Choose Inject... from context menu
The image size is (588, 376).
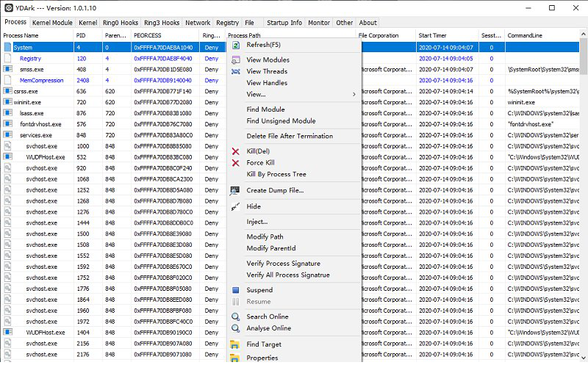pyautogui.click(x=257, y=222)
